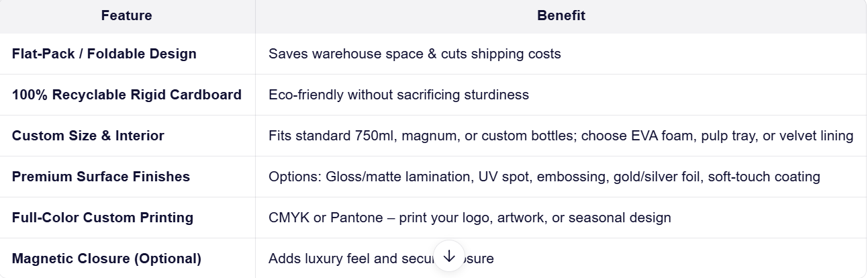Select the Full-Color Custom Printing cell
Image resolution: width=868 pixels, height=278 pixels.
(x=103, y=218)
